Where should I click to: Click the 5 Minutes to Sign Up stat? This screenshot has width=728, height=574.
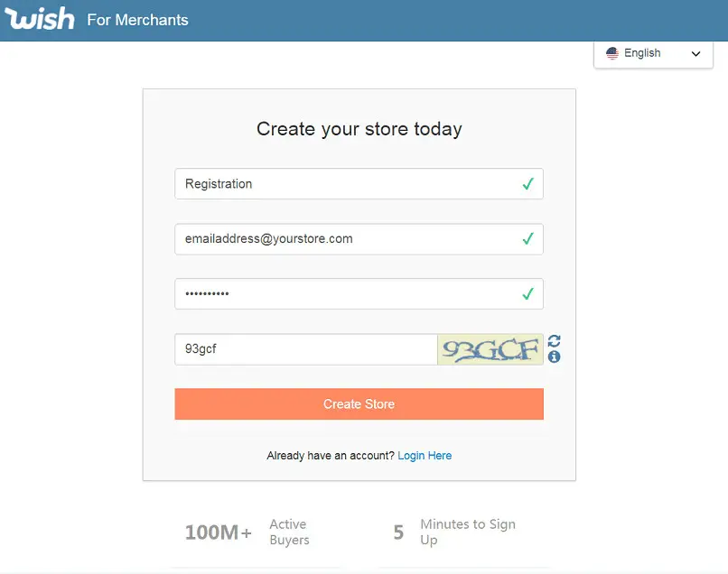coord(454,532)
